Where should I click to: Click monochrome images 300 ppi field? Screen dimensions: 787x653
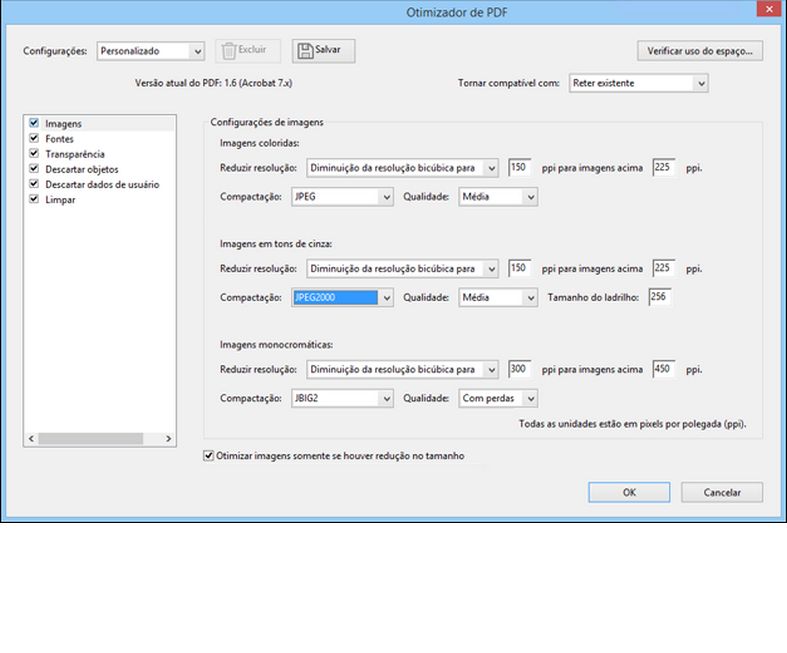tap(519, 369)
